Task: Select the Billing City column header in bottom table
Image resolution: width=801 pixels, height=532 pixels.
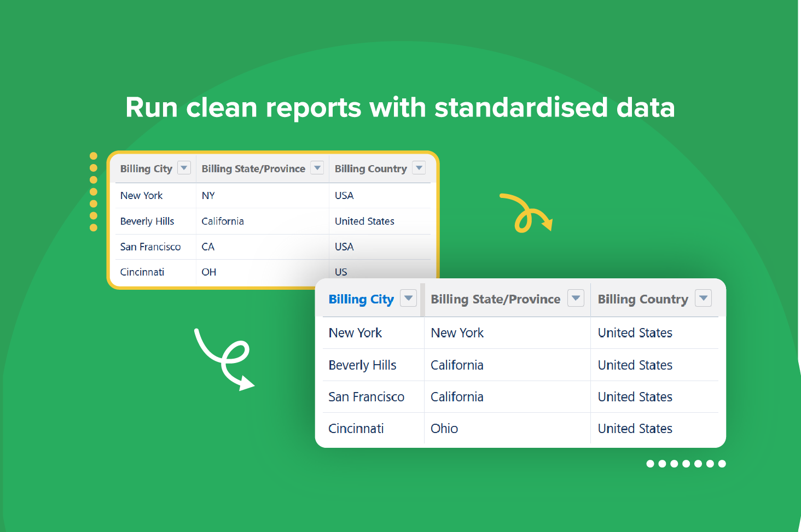Action: click(361, 299)
